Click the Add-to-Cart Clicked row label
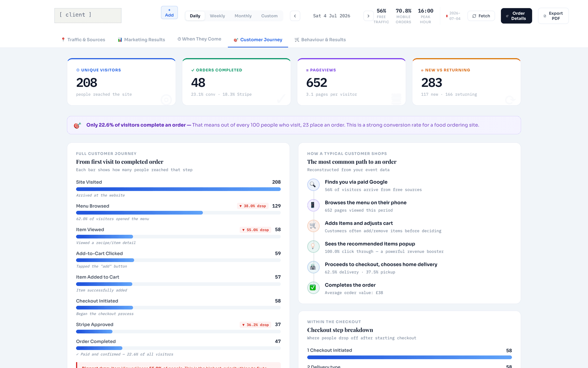This screenshot has height=368, width=588. tap(99, 254)
